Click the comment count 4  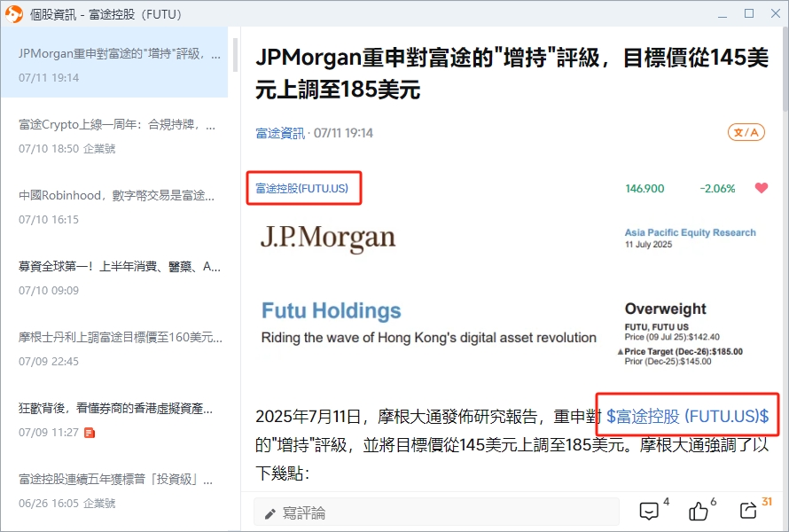(667, 501)
